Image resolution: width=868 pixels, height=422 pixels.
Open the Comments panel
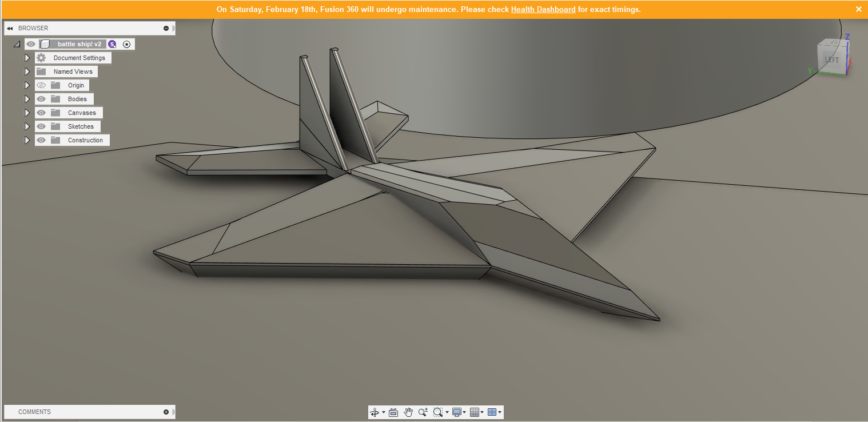tap(34, 411)
